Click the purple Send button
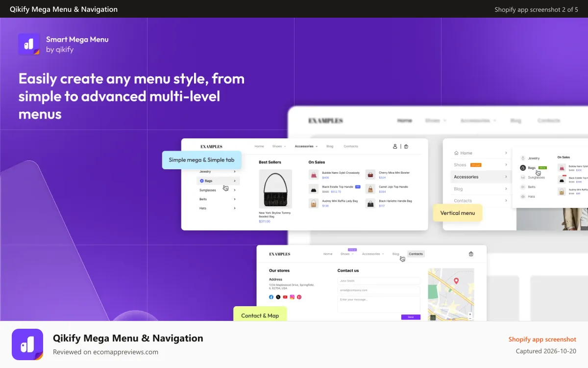588x368 pixels. [x=411, y=317]
